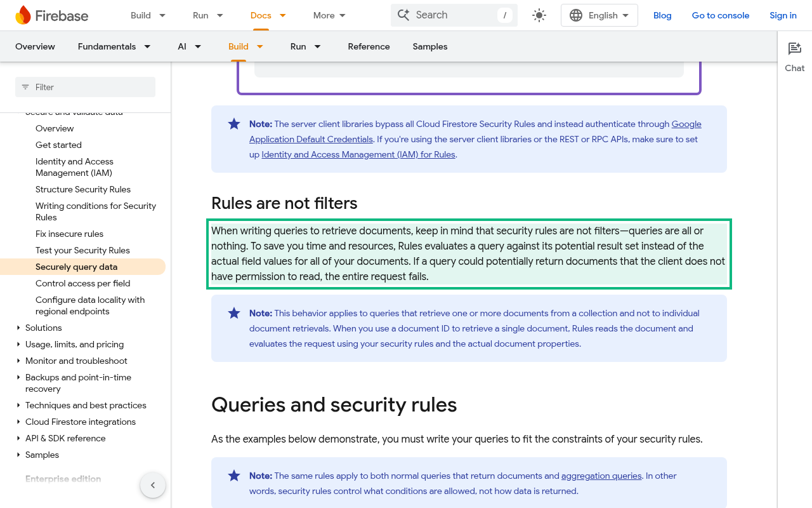The image size is (812, 508).
Task: Open the Reference tab
Action: point(369,46)
